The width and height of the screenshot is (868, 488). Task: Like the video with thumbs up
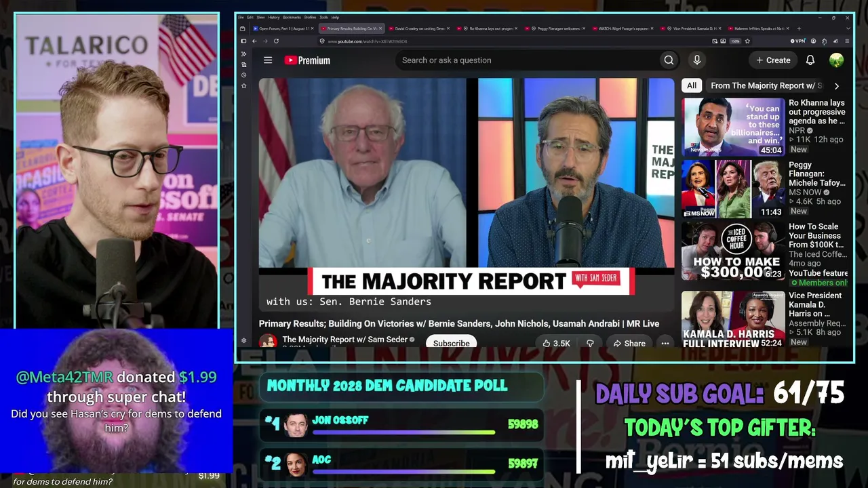[x=557, y=344]
